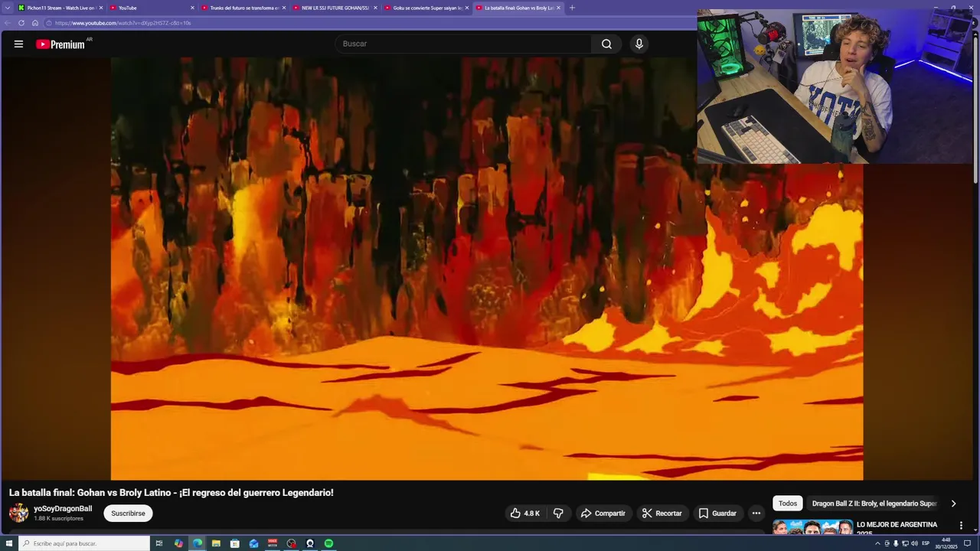Open Microsoft Store from the taskbar

(235, 543)
